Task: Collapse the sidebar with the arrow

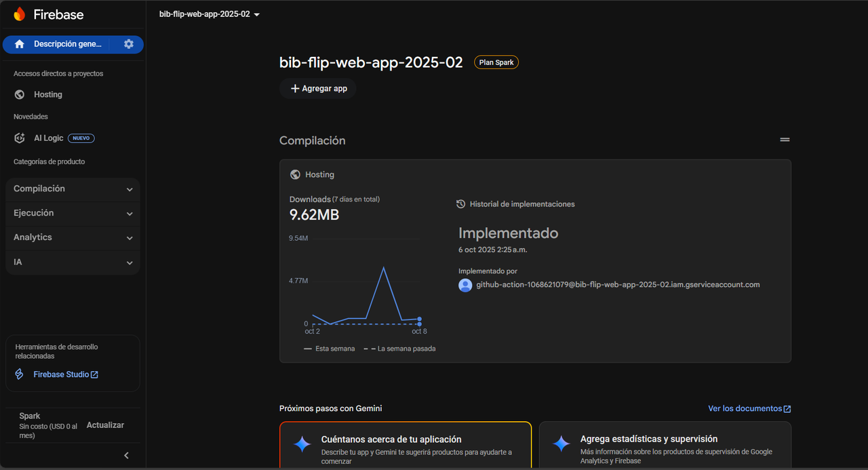Action: point(126,455)
